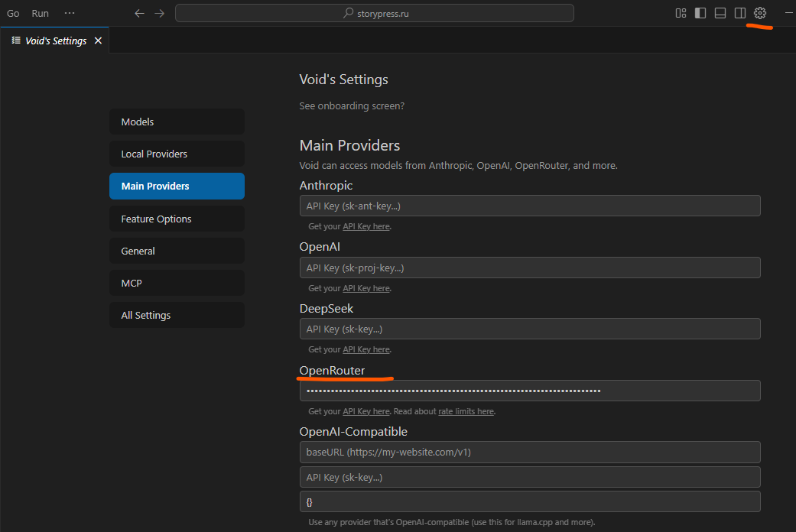The image size is (796, 532).
Task: Toggle the bottom panel layout icon
Action: 720,13
